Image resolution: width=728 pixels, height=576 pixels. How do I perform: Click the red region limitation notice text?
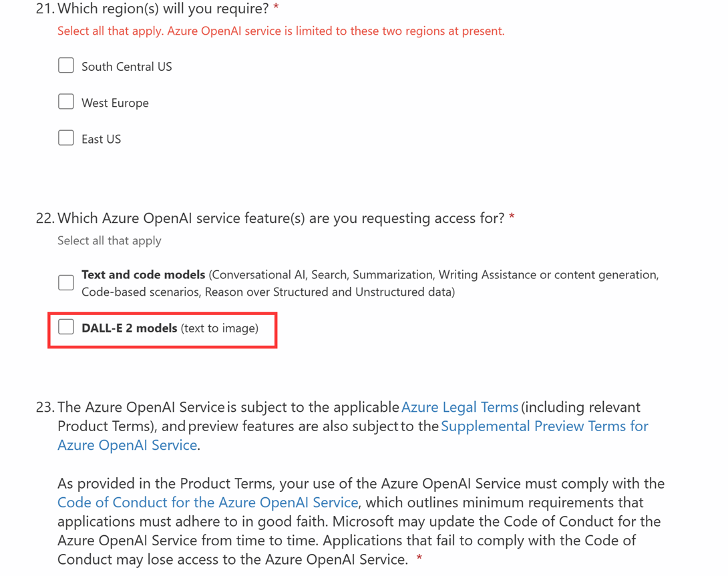(x=281, y=31)
